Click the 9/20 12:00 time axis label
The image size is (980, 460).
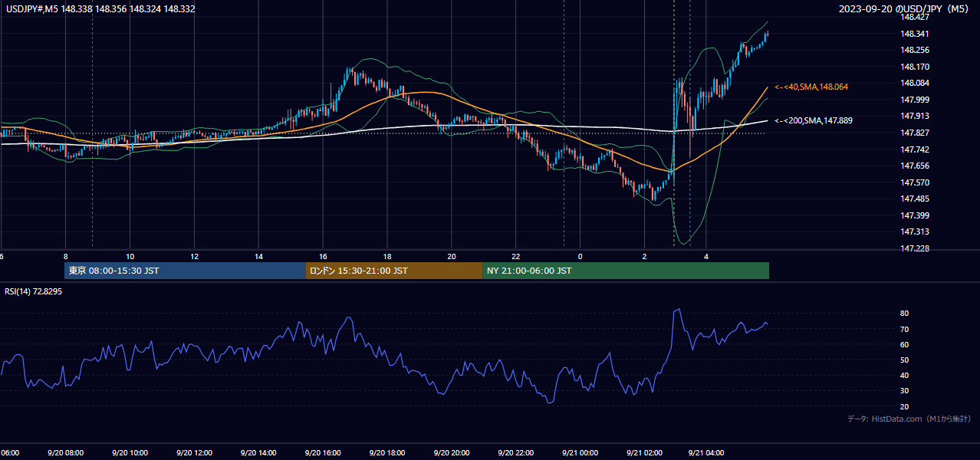tap(194, 452)
